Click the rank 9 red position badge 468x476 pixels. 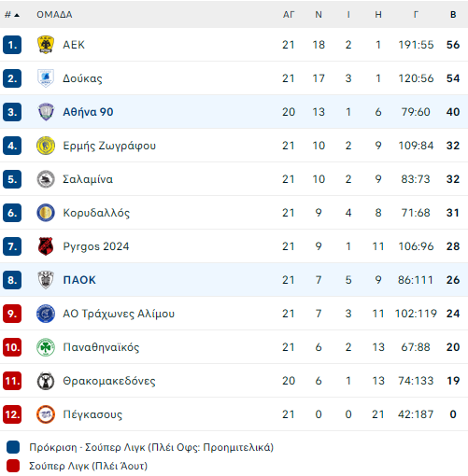(12, 314)
